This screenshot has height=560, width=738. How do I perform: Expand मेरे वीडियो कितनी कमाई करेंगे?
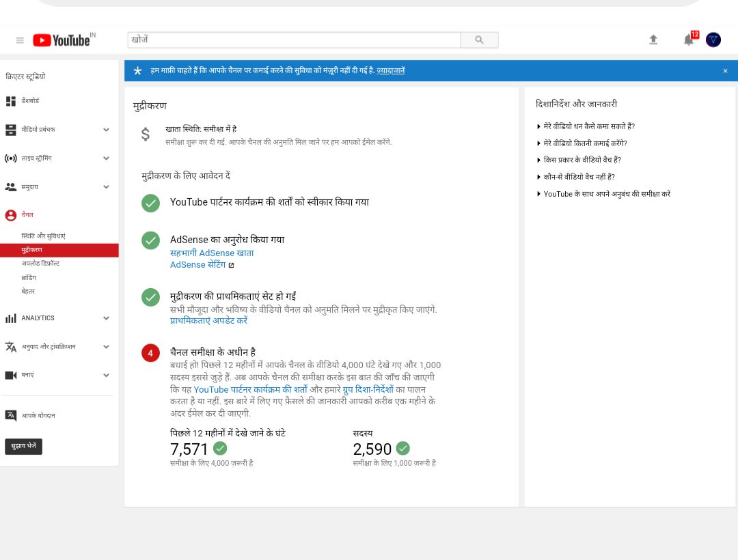click(582, 143)
